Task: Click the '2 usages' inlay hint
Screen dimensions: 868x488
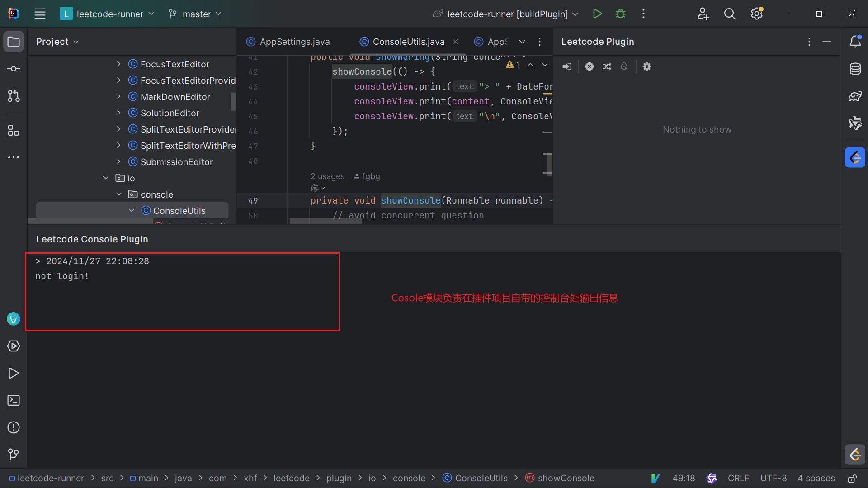Action: click(327, 176)
